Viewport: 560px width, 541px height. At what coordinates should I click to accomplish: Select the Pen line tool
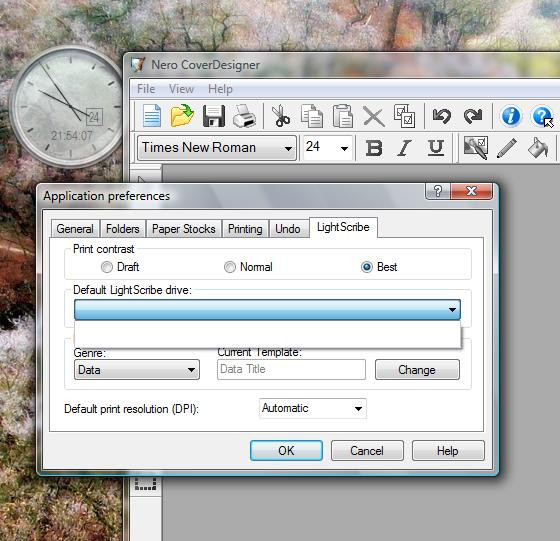tap(507, 147)
